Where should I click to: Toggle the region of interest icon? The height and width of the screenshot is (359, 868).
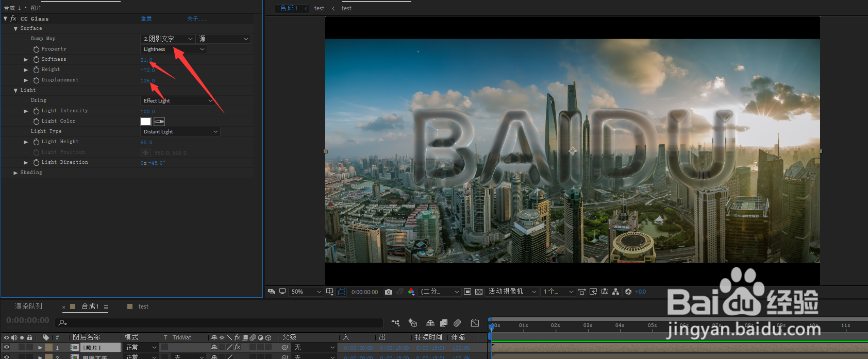[x=468, y=292]
